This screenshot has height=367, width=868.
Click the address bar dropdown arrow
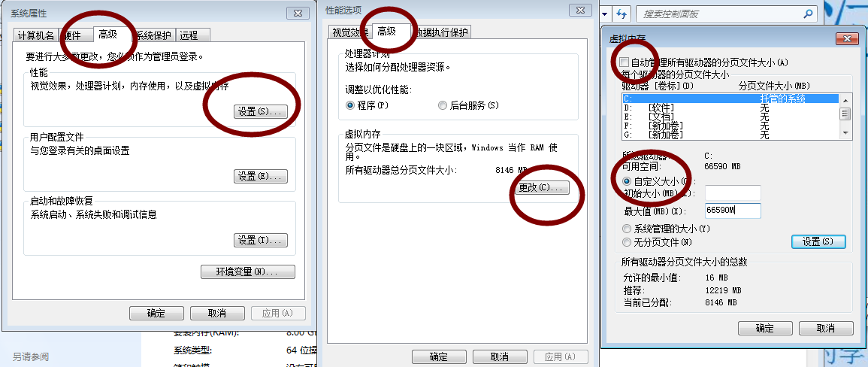[x=605, y=14]
